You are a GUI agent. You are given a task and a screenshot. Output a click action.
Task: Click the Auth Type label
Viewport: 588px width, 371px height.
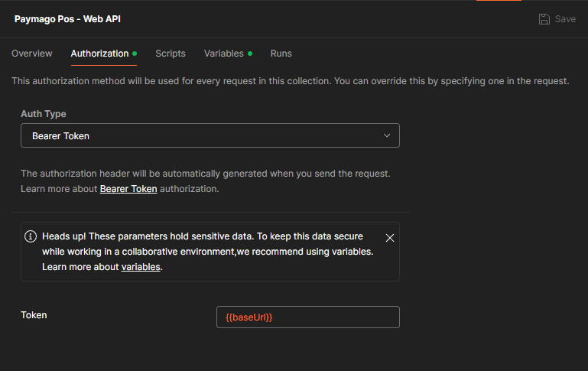(x=44, y=114)
